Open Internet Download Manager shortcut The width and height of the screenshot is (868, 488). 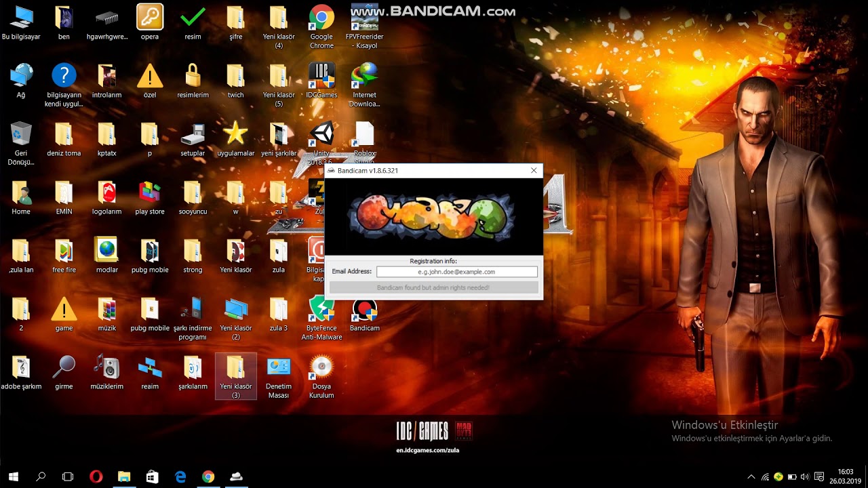pos(364,76)
